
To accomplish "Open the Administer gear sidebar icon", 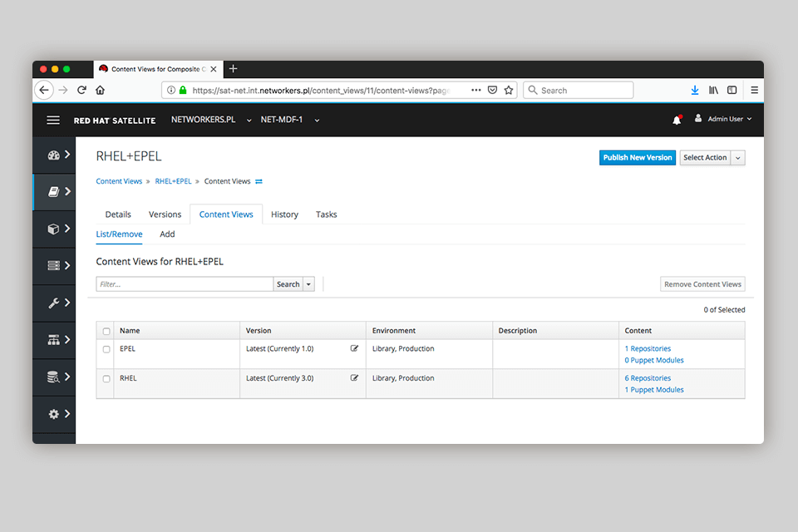I will [54, 414].
